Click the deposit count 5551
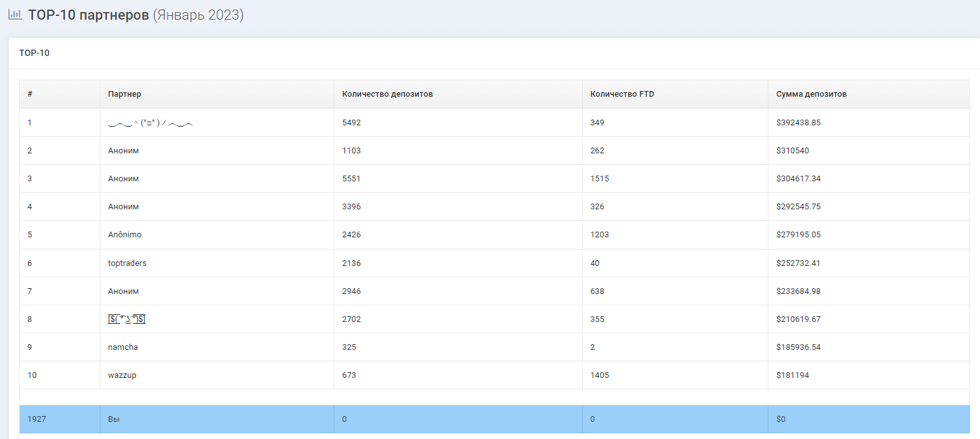 [351, 179]
